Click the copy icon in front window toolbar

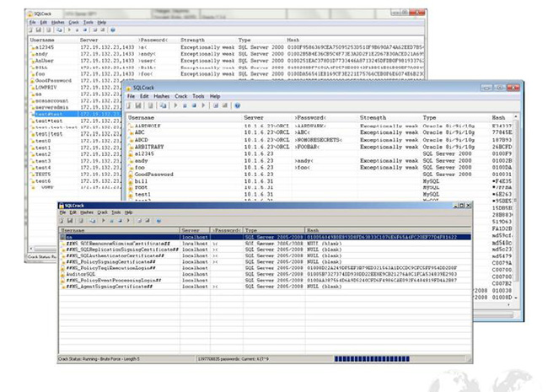click(81, 221)
